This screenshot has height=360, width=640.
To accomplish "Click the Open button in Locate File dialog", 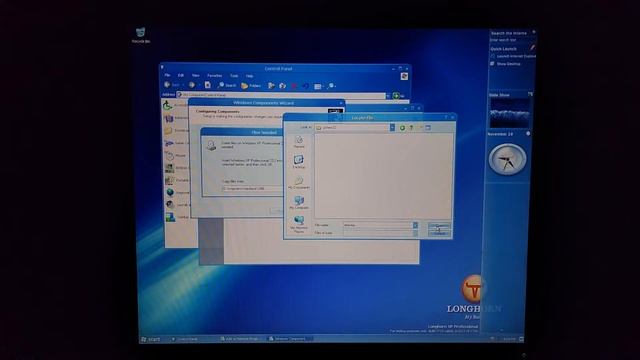I will (x=439, y=226).
